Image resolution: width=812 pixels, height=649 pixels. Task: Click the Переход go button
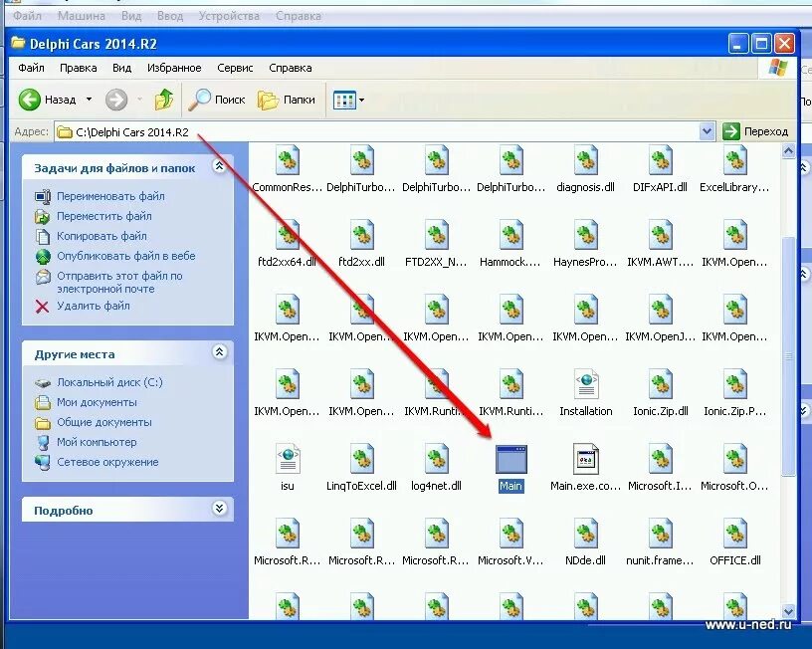pos(756,131)
